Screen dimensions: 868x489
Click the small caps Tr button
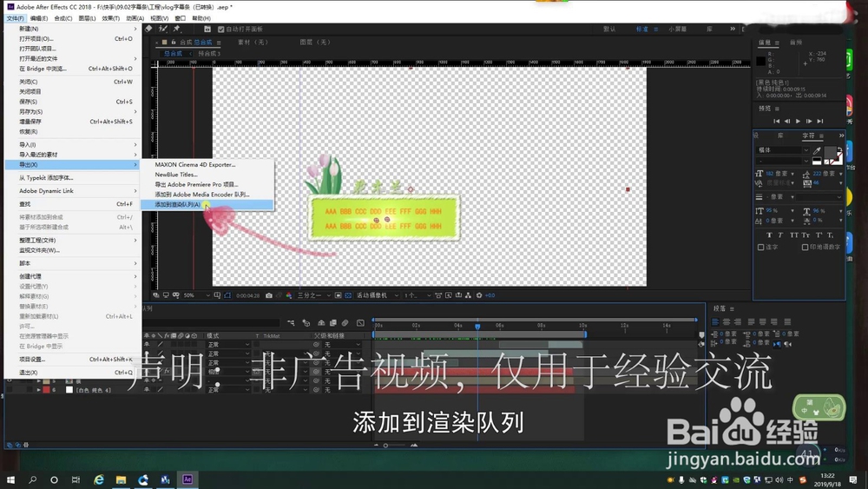coord(806,235)
